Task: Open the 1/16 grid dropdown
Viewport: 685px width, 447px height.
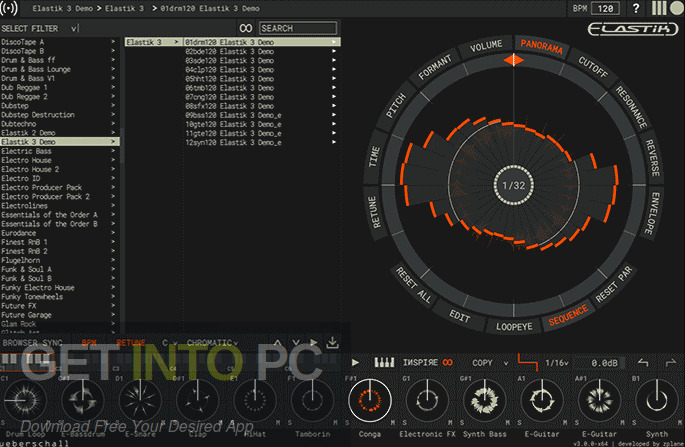Action: coord(557,363)
